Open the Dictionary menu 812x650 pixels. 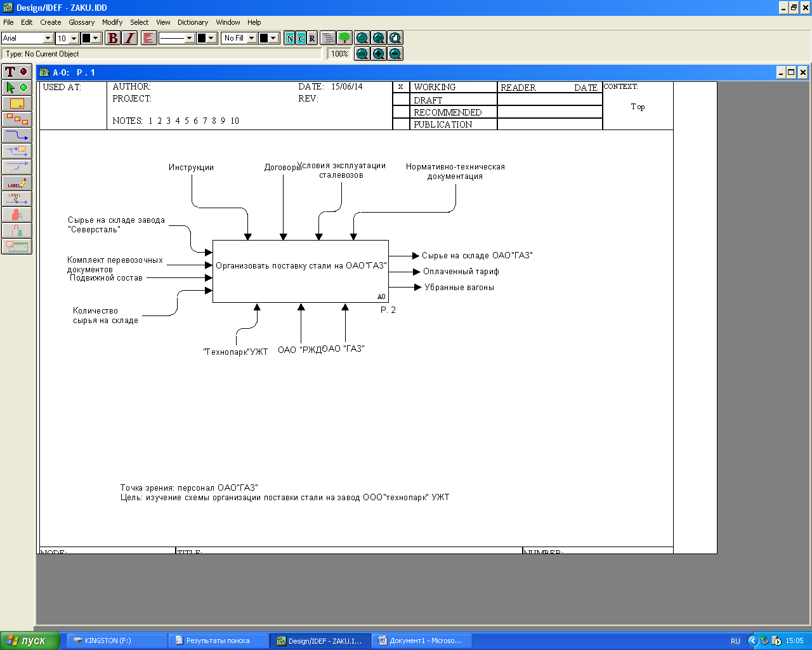pyautogui.click(x=193, y=22)
